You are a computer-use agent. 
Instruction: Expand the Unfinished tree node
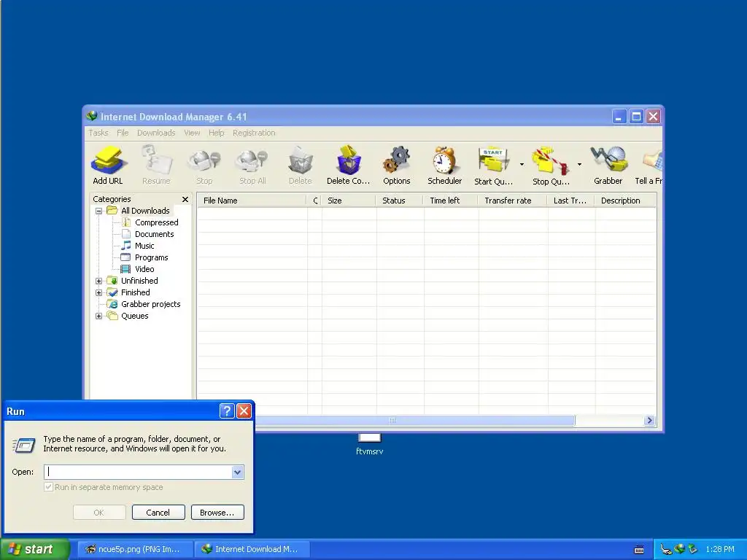(98, 281)
